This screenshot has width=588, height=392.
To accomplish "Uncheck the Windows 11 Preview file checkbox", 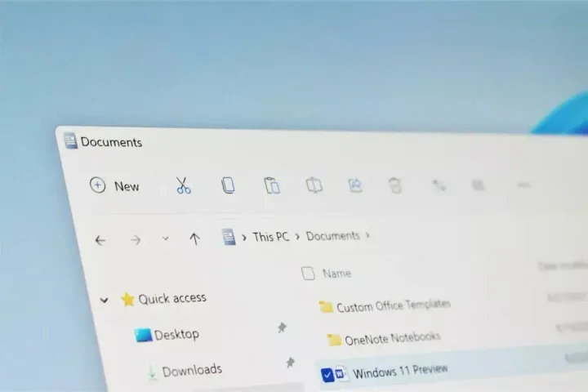I will tap(327, 375).
